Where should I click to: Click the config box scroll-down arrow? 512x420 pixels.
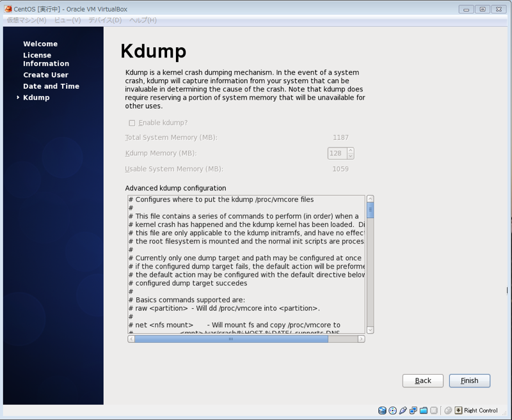coord(371,330)
